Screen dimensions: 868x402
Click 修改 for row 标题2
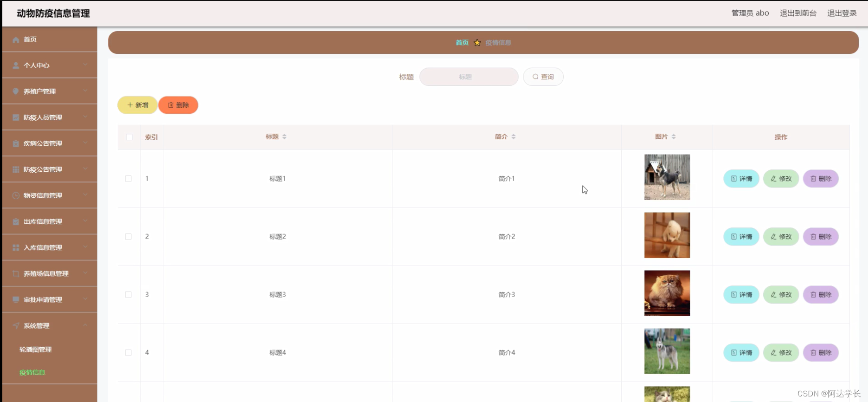coord(781,237)
